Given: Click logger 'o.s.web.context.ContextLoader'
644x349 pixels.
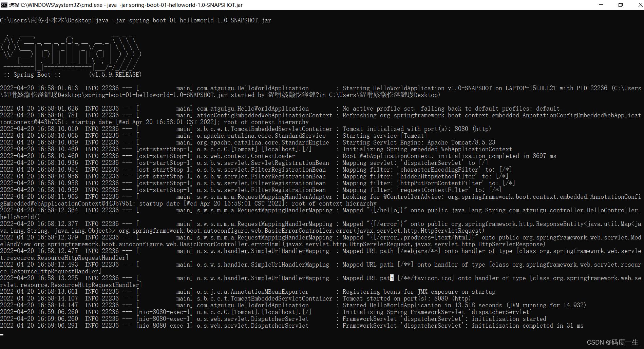Looking at the screenshot, I should click(x=246, y=156).
